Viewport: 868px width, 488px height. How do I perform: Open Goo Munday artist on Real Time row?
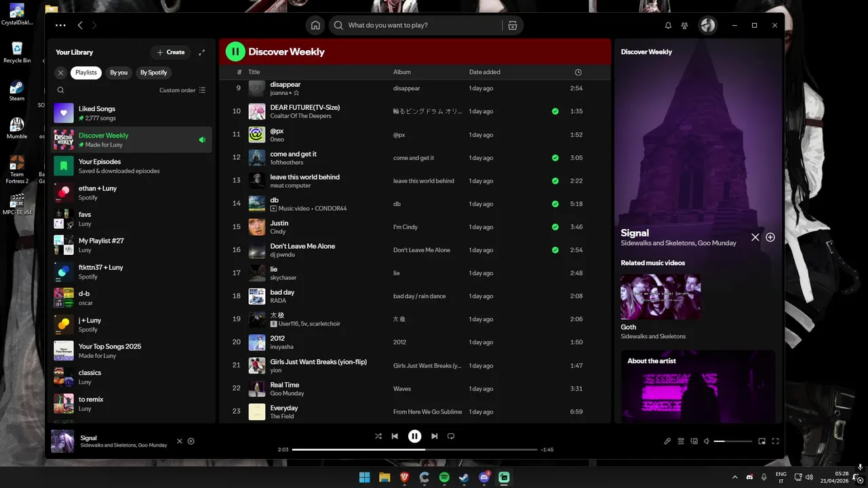coord(287,393)
